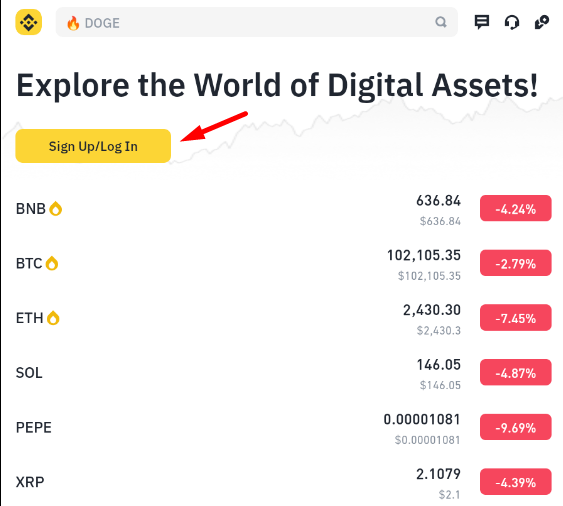This screenshot has width=563, height=506.
Task: Click the PEPE -9.69% change badge
Action: click(x=515, y=427)
